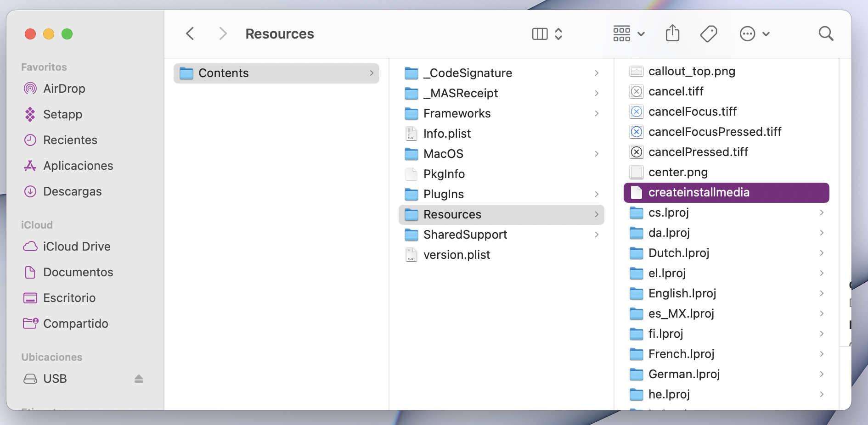Screen dimensions: 868x425
Task: Open iCloud Drive in the sidebar
Action: pyautogui.click(x=76, y=246)
